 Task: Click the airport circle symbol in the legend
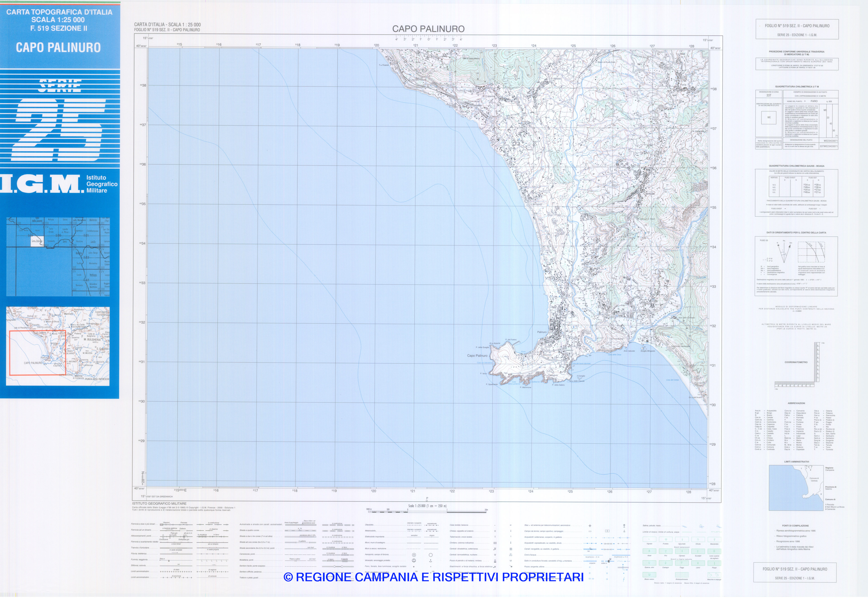click(x=414, y=555)
